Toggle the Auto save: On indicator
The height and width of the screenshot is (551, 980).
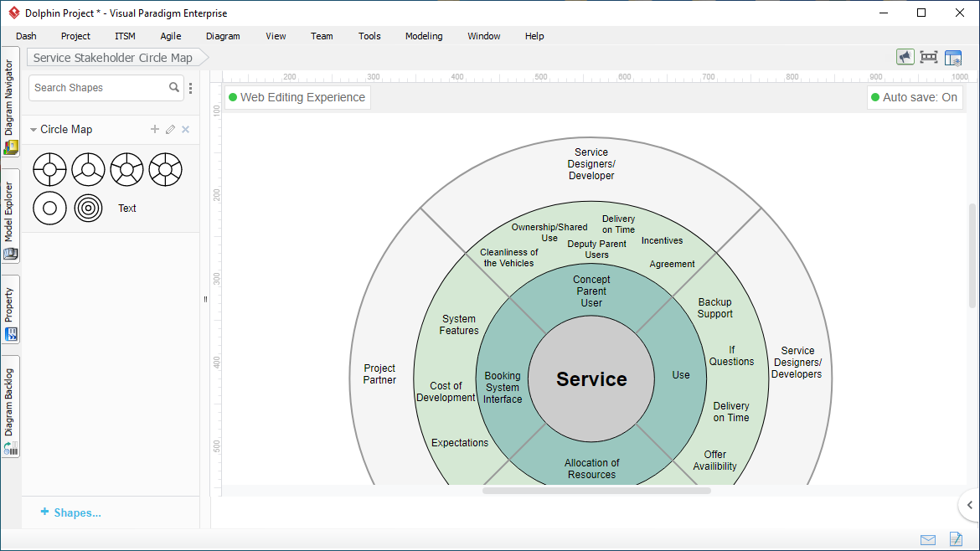click(x=915, y=97)
